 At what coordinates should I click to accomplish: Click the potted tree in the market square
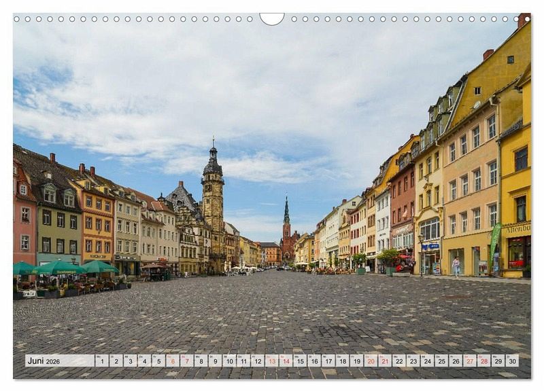click(x=388, y=258)
